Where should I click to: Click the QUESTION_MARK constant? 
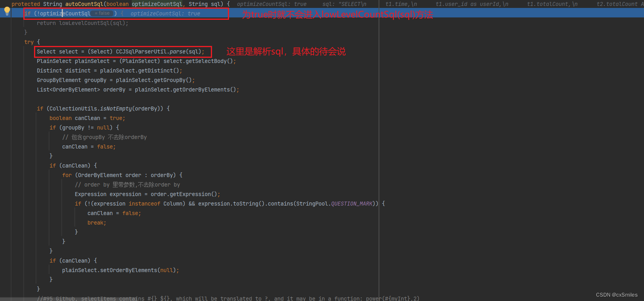point(352,204)
